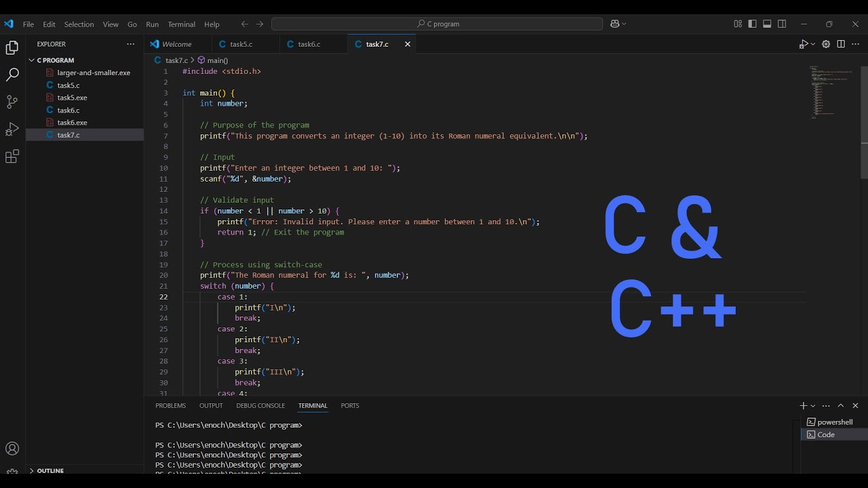Open the Selection menu

point(79,24)
